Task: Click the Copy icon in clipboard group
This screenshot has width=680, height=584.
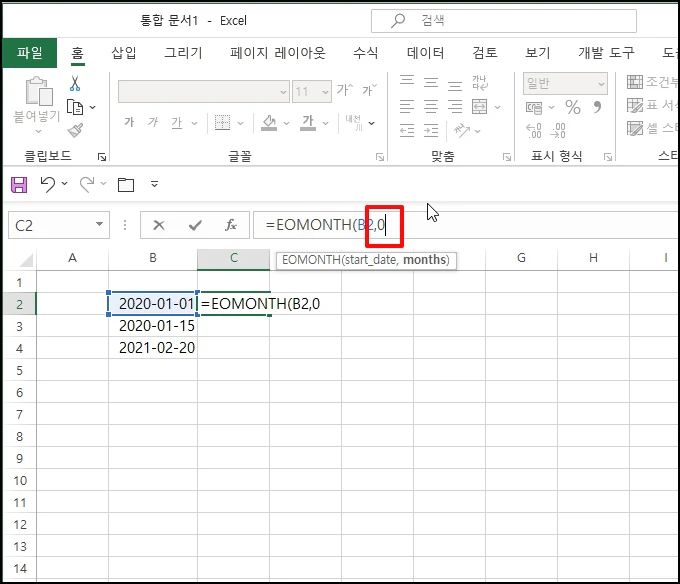Action: (75, 107)
